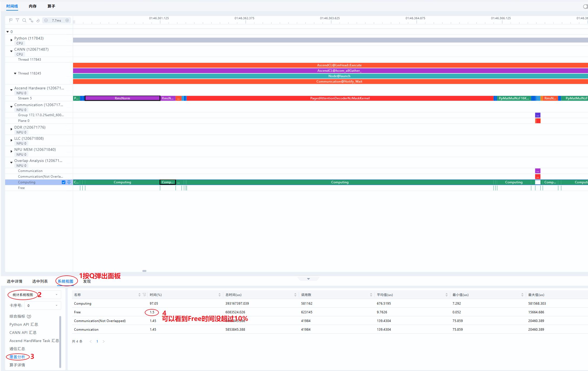Open the 选中详情 tab
Viewport: 588px width, 371px height.
coord(15,281)
